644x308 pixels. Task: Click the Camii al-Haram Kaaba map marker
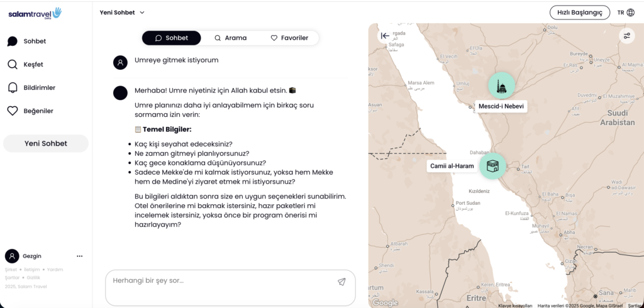tap(493, 166)
